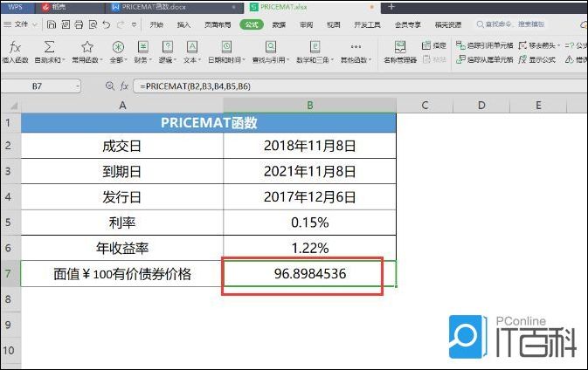Click cell showing 96.8984536
The image size is (588, 370).
[x=310, y=274]
